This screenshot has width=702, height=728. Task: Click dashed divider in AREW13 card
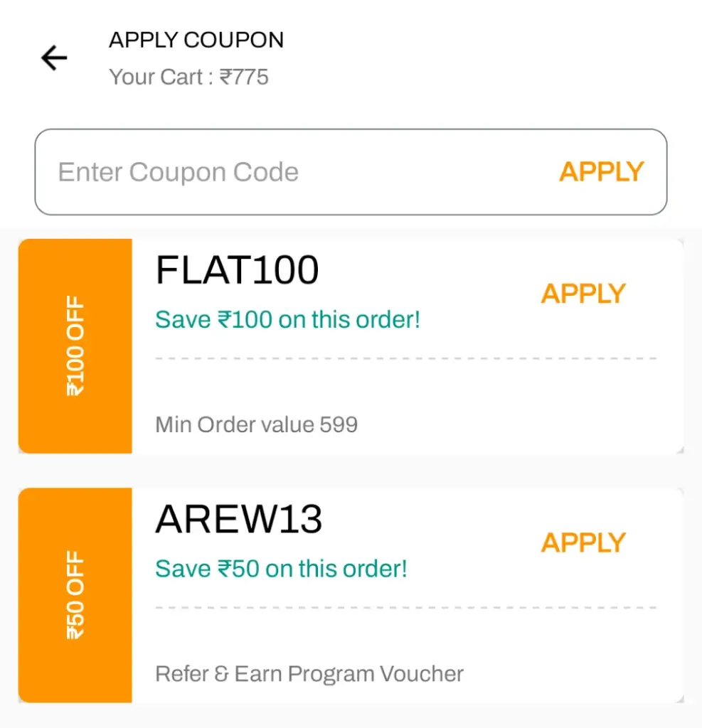[x=407, y=607]
